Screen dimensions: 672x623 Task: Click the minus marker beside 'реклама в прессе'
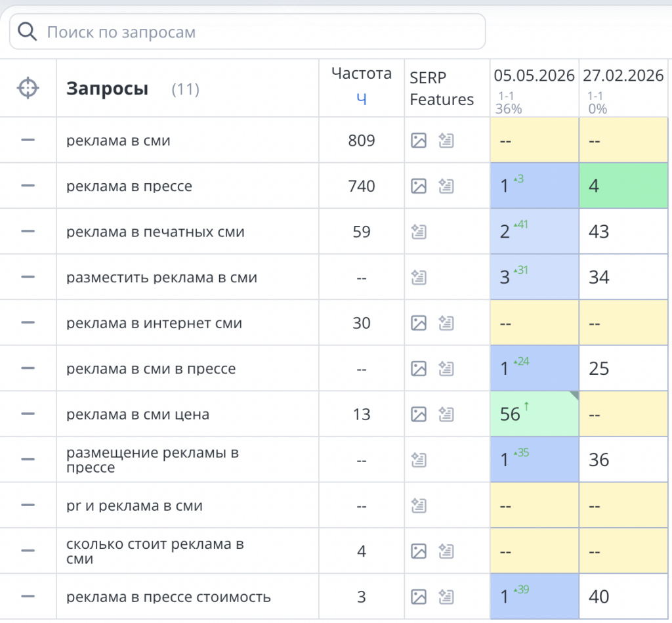[28, 186]
